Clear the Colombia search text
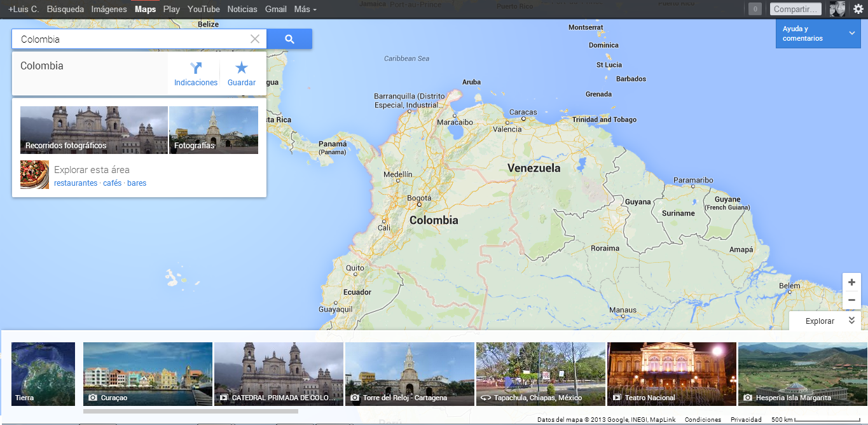 tap(255, 39)
